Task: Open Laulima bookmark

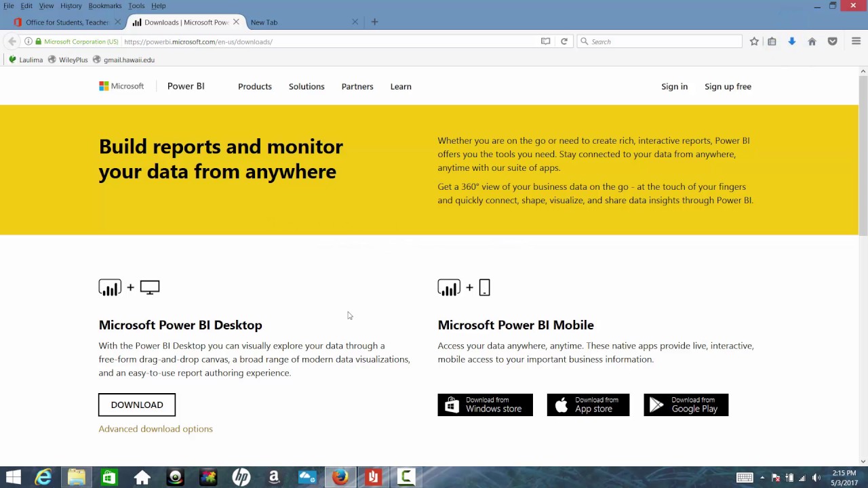Action: click(26, 60)
